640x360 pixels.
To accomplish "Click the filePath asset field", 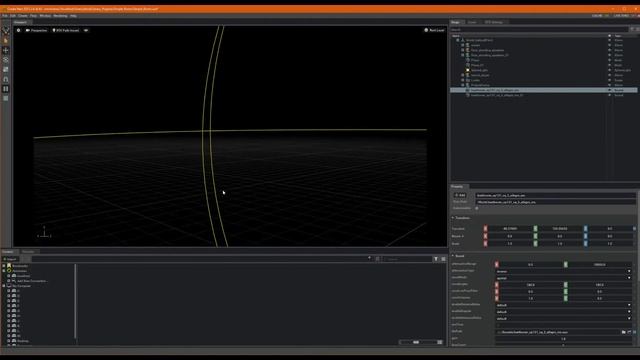I will (558, 332).
